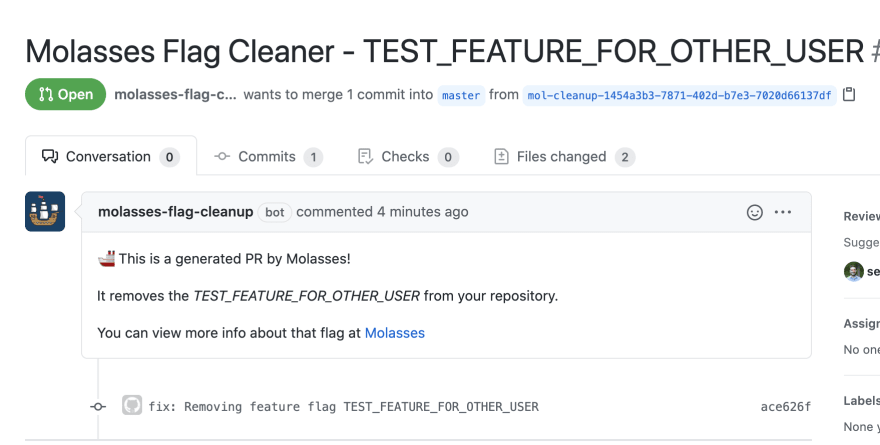Screen dimensions: 880x445
Task: Click the Files changed count badge 2
Action: 625,157
